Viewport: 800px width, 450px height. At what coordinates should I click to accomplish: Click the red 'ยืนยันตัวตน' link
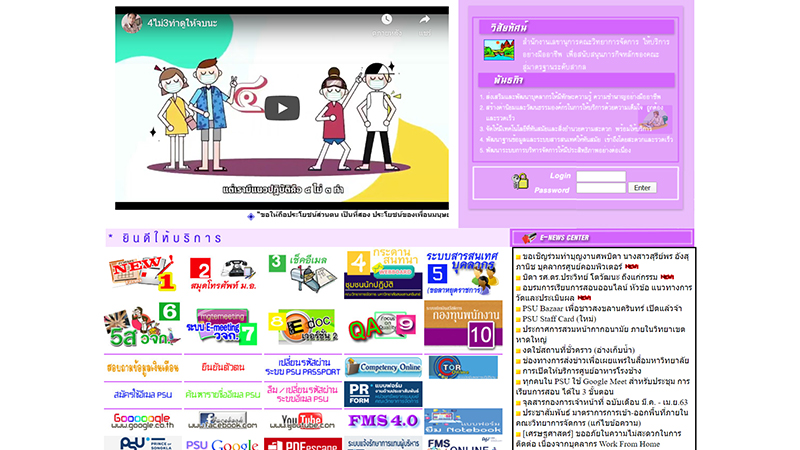point(223,367)
